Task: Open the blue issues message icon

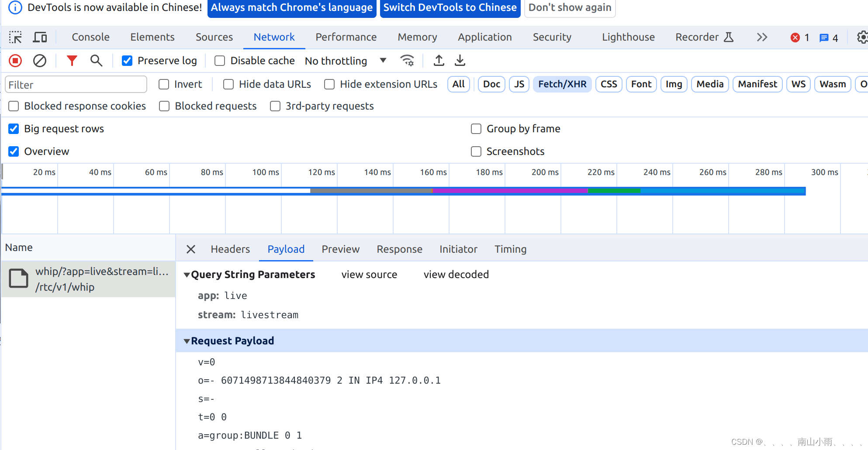Action: pyautogui.click(x=828, y=38)
